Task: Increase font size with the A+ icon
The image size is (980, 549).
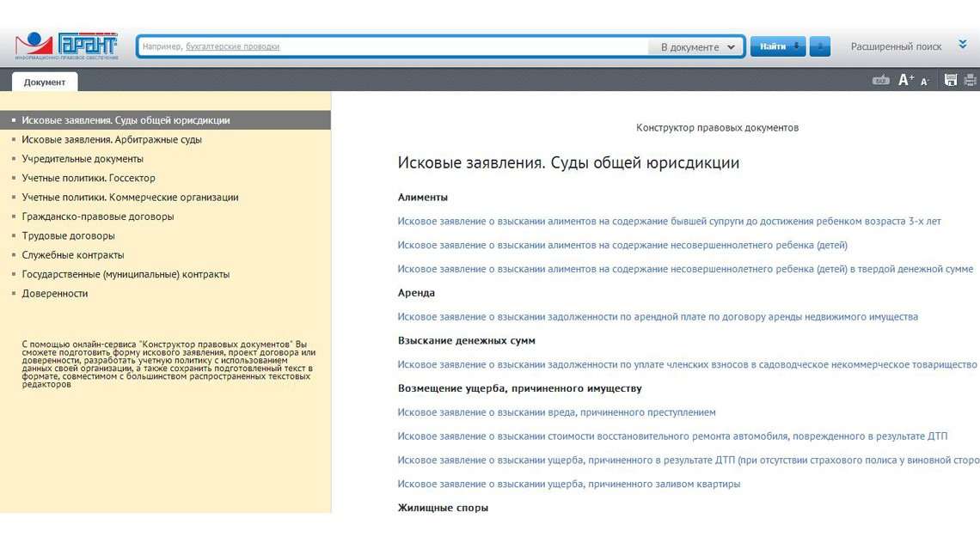Action: [x=905, y=80]
